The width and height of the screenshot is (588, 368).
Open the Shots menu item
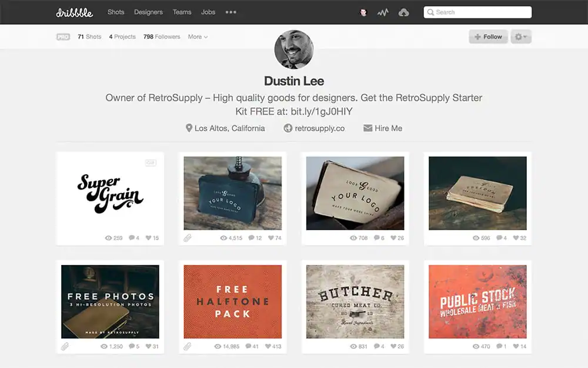(116, 12)
